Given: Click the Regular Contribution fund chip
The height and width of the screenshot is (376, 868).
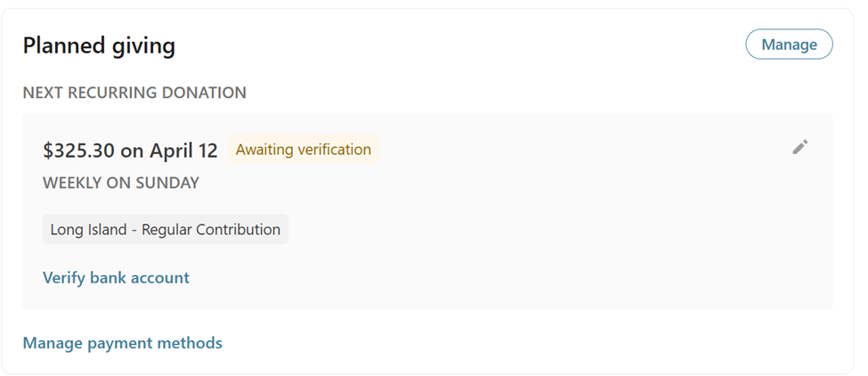Looking at the screenshot, I should tap(165, 230).
